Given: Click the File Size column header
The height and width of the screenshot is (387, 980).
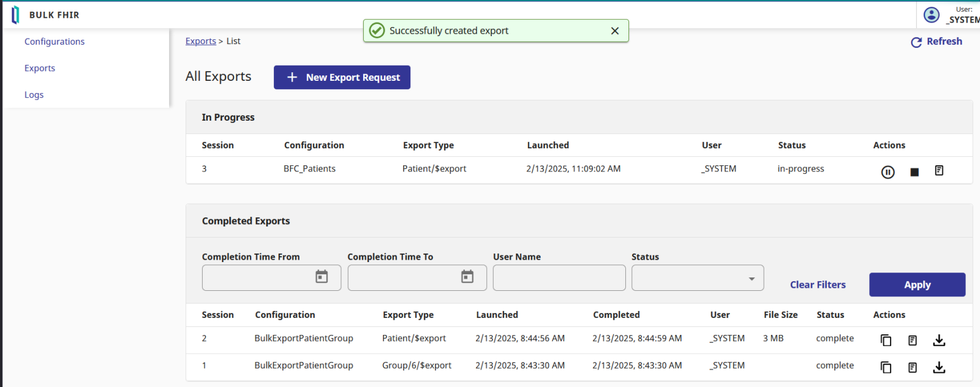Looking at the screenshot, I should click(x=780, y=315).
